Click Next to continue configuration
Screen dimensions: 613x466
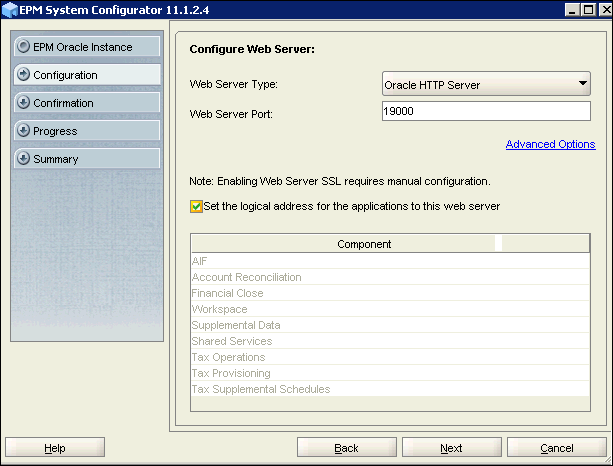click(x=452, y=448)
